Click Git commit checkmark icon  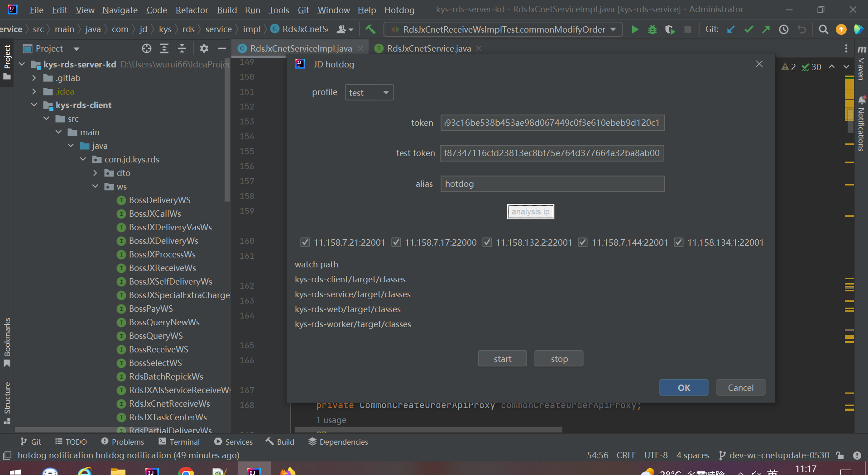[748, 29]
